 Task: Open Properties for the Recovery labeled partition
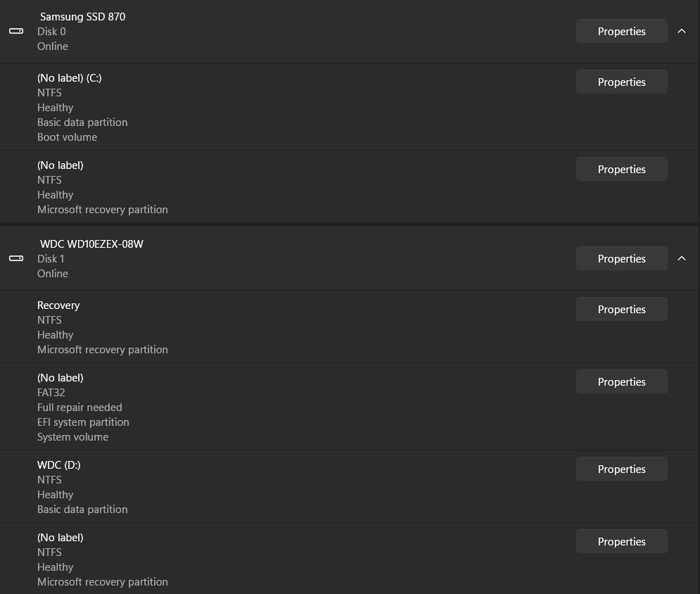(621, 309)
